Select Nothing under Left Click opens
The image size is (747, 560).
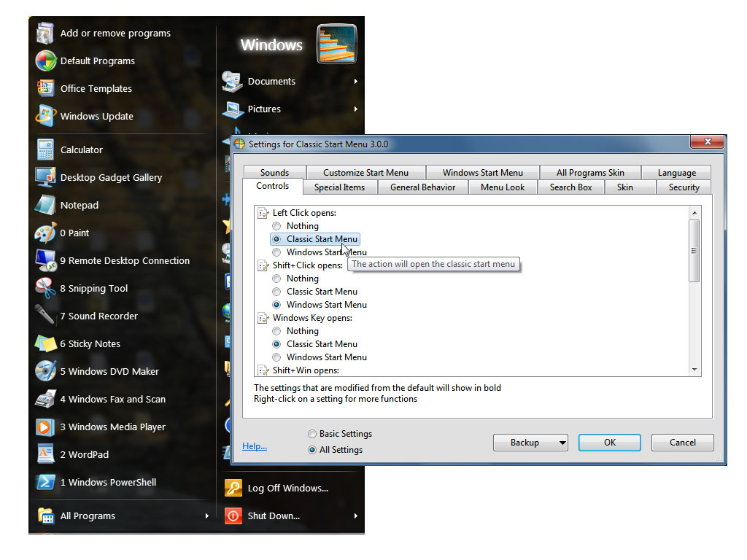pos(276,226)
